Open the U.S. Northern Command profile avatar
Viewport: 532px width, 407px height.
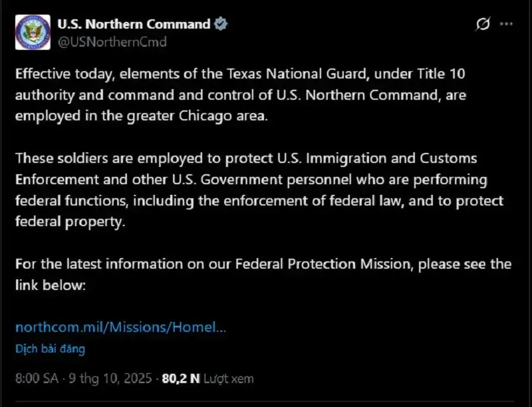[x=31, y=31]
